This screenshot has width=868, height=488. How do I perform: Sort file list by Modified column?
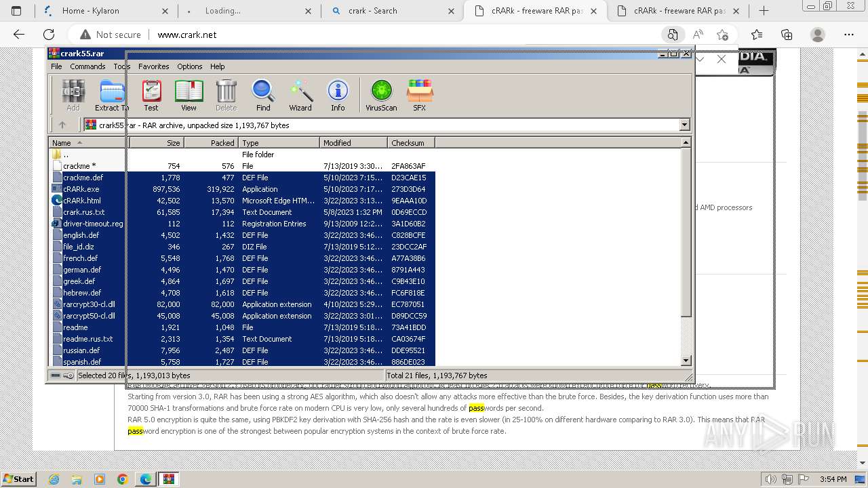coord(353,142)
